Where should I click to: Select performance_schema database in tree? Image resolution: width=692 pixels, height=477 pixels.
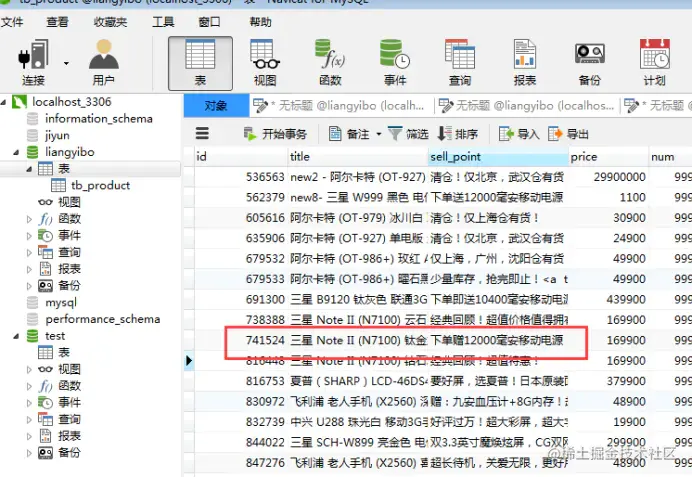click(102, 319)
